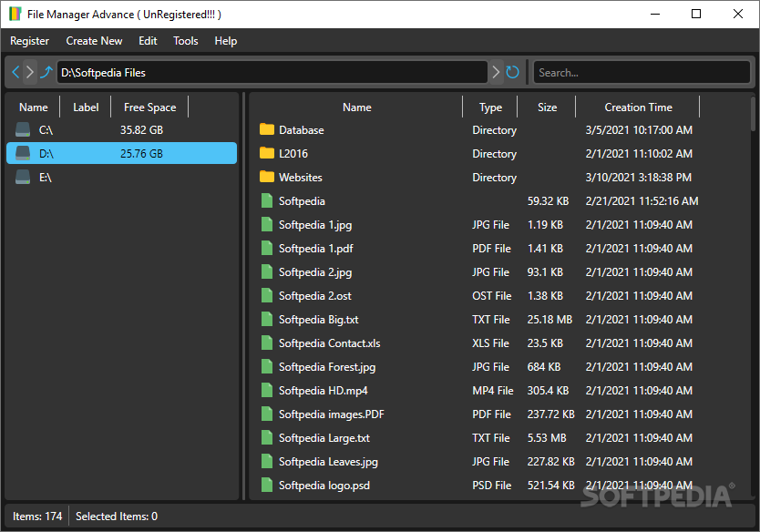Click the PSD File type cell

coord(491,485)
